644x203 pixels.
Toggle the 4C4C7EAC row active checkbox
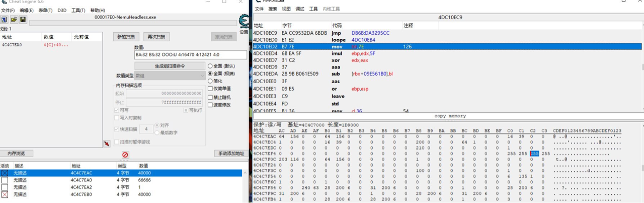click(5, 173)
